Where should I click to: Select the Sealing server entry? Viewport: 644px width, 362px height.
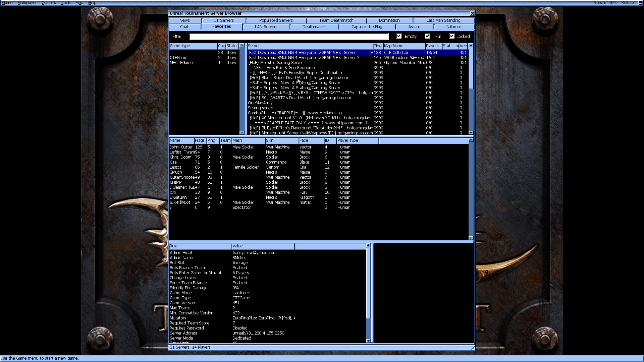(x=358, y=108)
